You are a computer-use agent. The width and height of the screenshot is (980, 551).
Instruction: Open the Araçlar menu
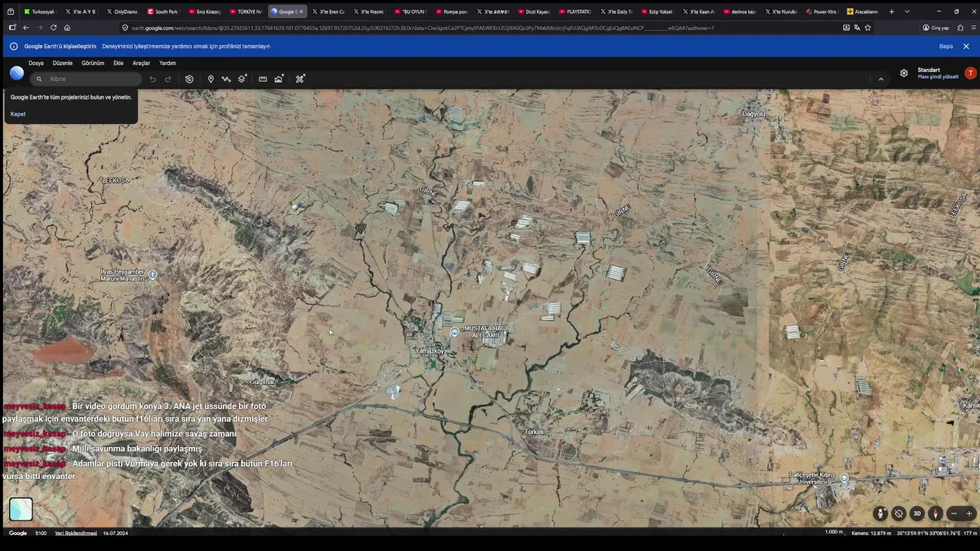coord(142,63)
